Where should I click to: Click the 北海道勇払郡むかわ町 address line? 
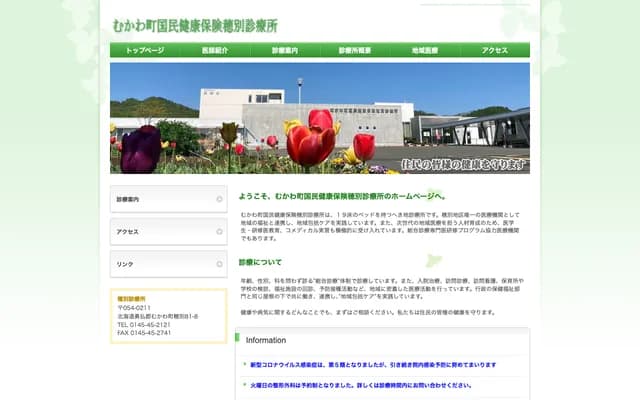point(158,316)
